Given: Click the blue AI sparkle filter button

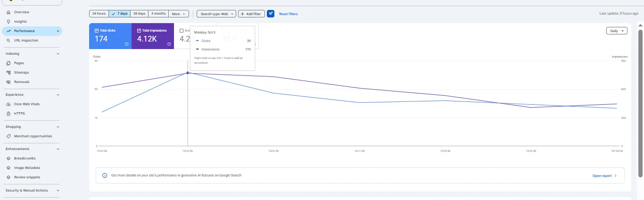Looking at the screenshot, I should [x=271, y=14].
